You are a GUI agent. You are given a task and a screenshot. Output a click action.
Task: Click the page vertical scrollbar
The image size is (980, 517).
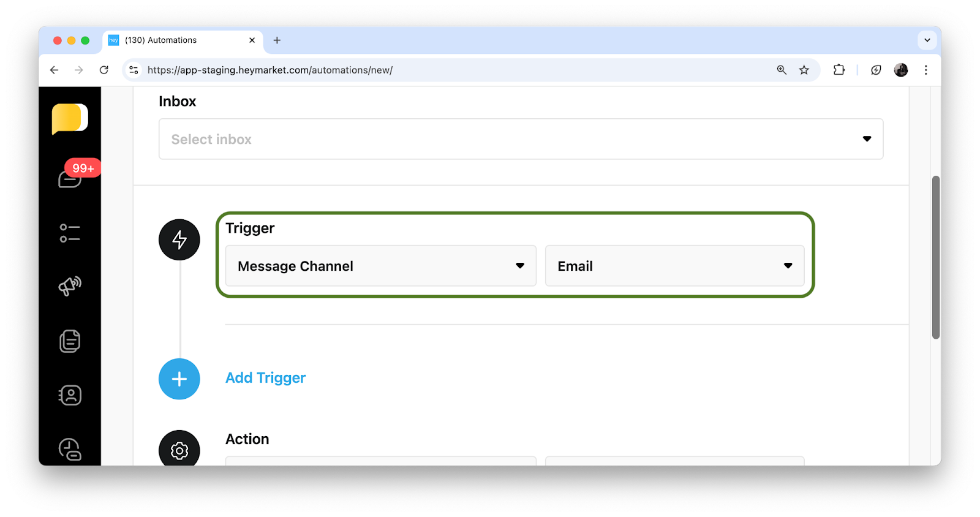point(935,257)
